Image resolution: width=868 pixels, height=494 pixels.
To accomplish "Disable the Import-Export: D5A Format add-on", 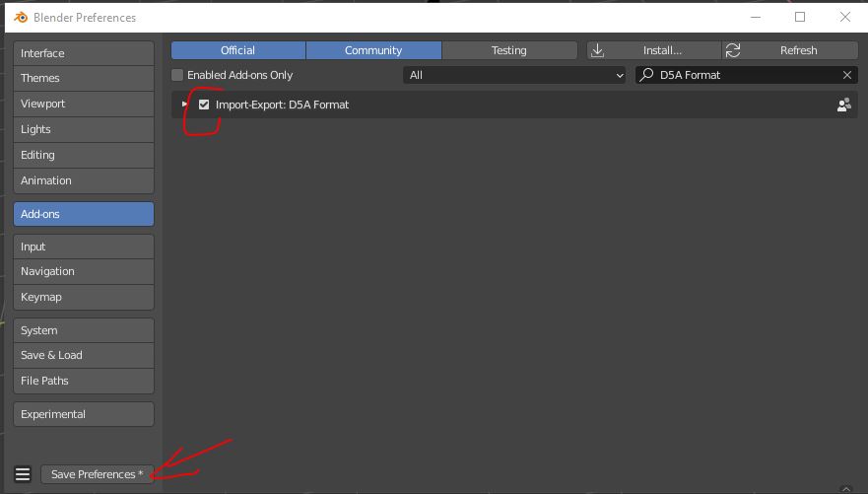I will 204,105.
